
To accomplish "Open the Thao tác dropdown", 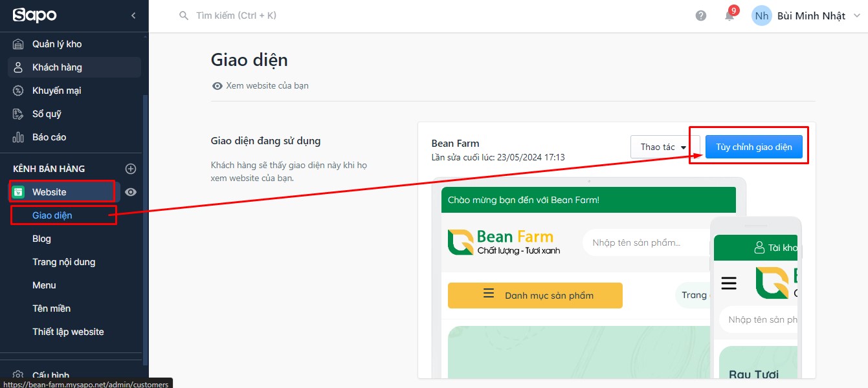I will pos(665,147).
